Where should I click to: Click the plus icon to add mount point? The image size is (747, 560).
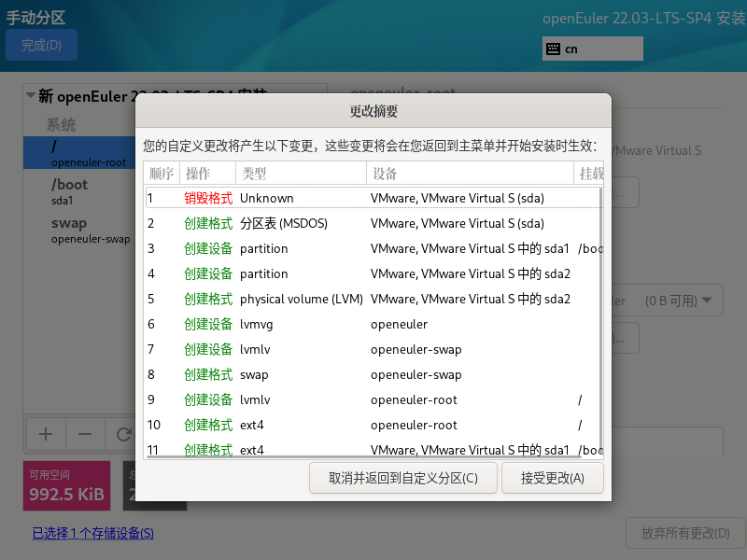46,434
